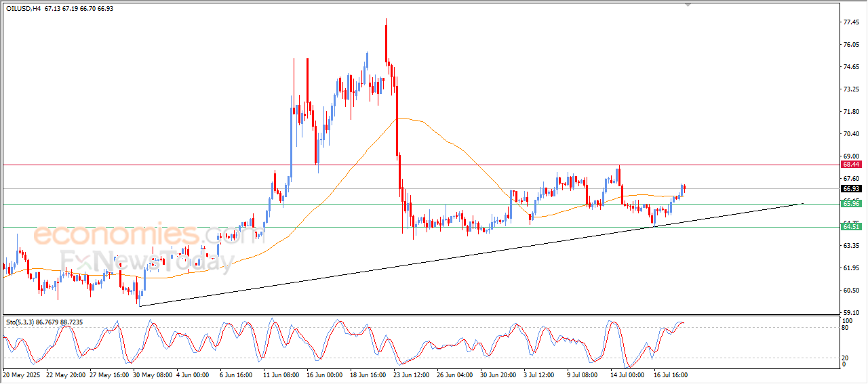Click the 69.00 price axis label
This screenshot has width=868, height=384.
(x=852, y=156)
